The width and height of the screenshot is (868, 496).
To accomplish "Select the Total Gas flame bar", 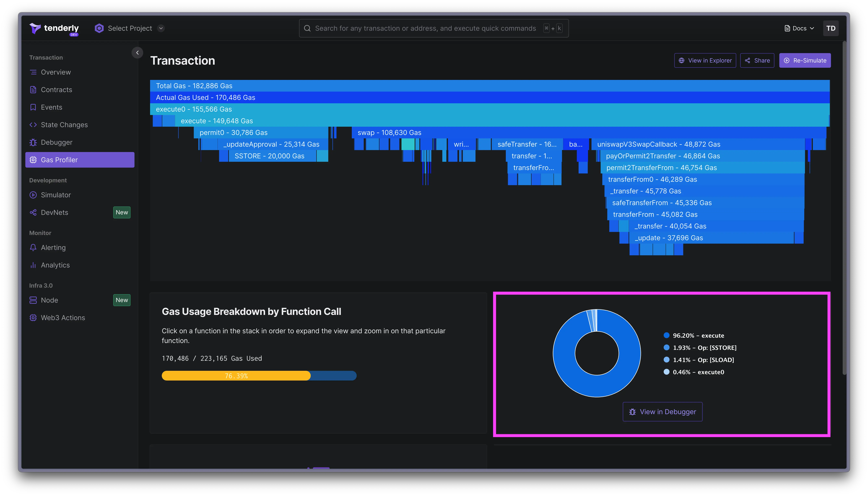I will coord(490,86).
